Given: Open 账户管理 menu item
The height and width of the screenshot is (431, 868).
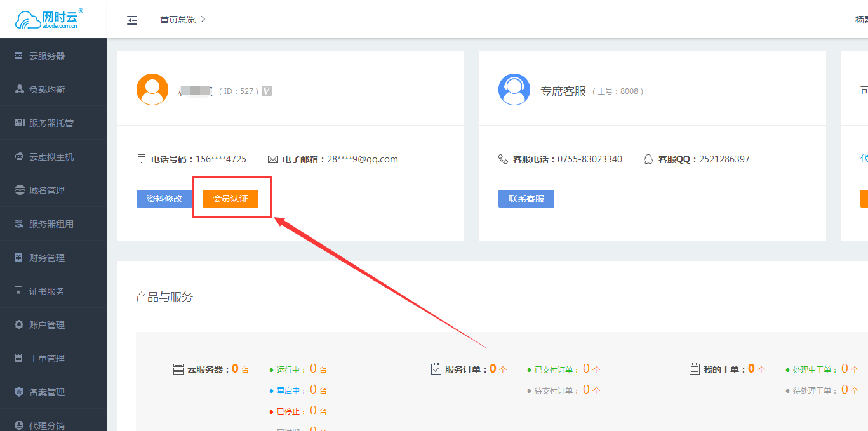Looking at the screenshot, I should 53,325.
